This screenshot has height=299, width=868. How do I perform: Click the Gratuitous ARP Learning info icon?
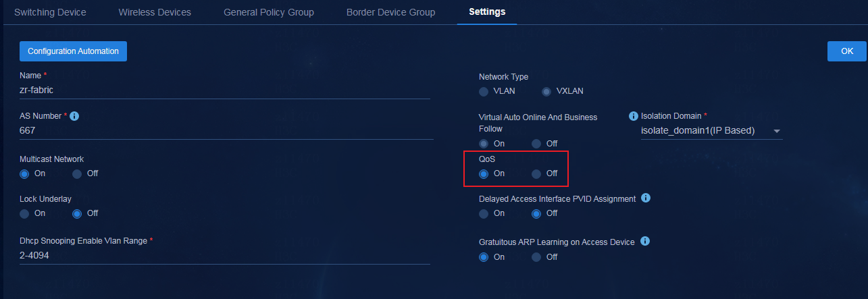tap(644, 241)
